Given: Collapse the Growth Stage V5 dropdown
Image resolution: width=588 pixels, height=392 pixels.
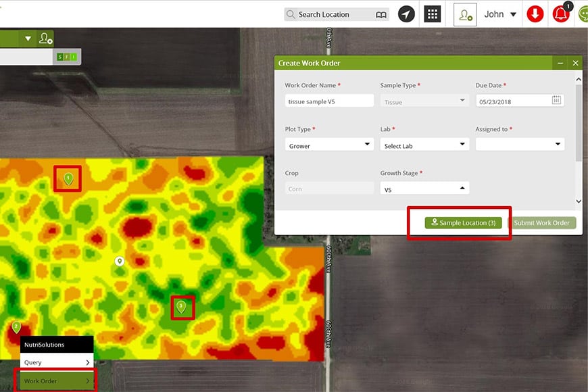Looking at the screenshot, I should 424,189.
